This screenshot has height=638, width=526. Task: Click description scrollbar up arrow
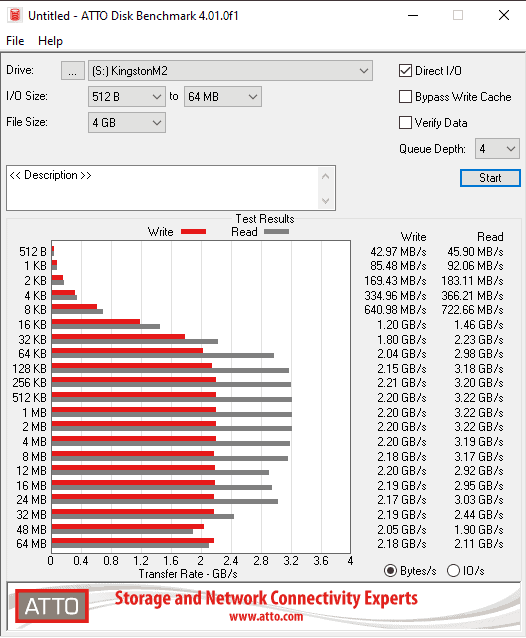click(x=325, y=177)
